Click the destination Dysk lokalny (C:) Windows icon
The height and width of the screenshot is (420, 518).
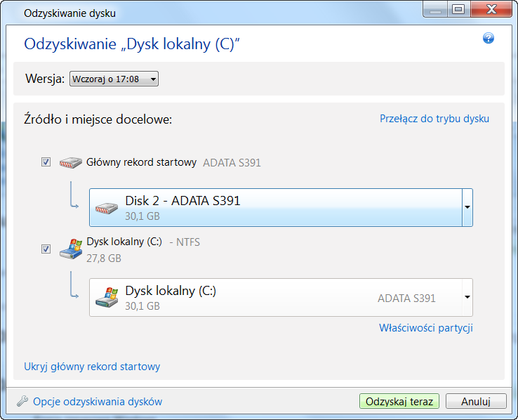pos(107,297)
